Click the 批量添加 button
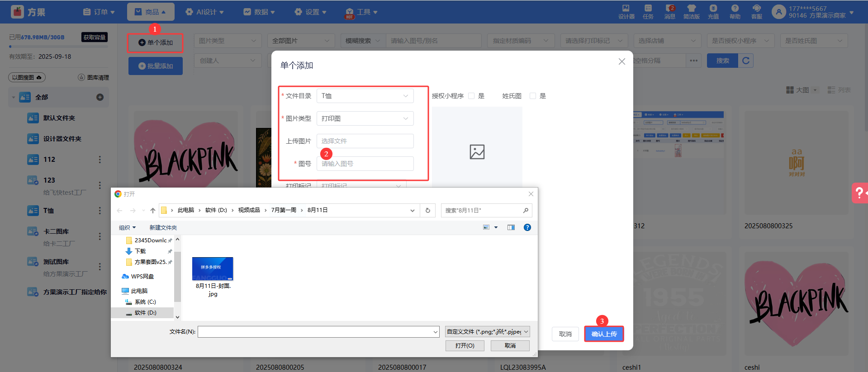 tap(156, 66)
